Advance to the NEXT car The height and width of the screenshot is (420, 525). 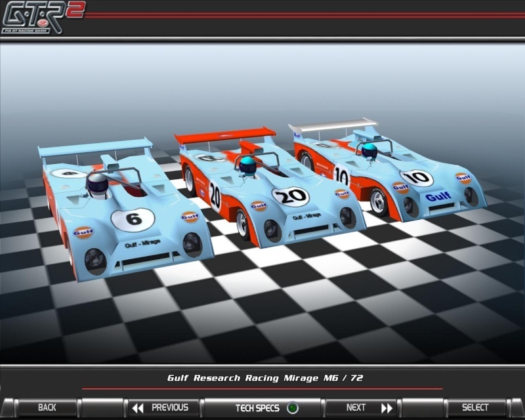click(x=361, y=408)
